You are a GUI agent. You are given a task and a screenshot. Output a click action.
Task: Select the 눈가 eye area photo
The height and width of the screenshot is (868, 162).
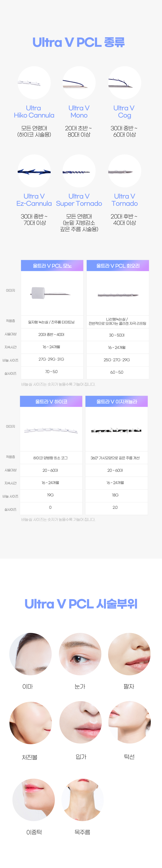pos(80,654)
